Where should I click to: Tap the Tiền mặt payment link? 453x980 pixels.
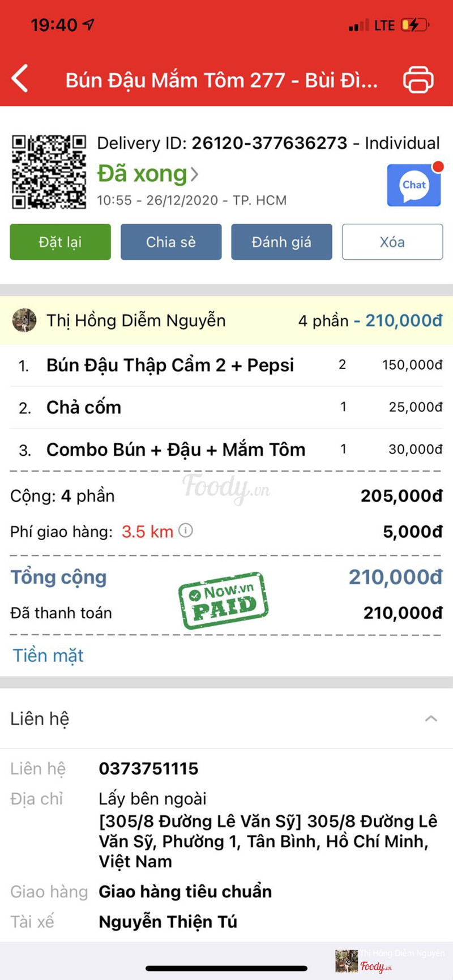point(48,656)
